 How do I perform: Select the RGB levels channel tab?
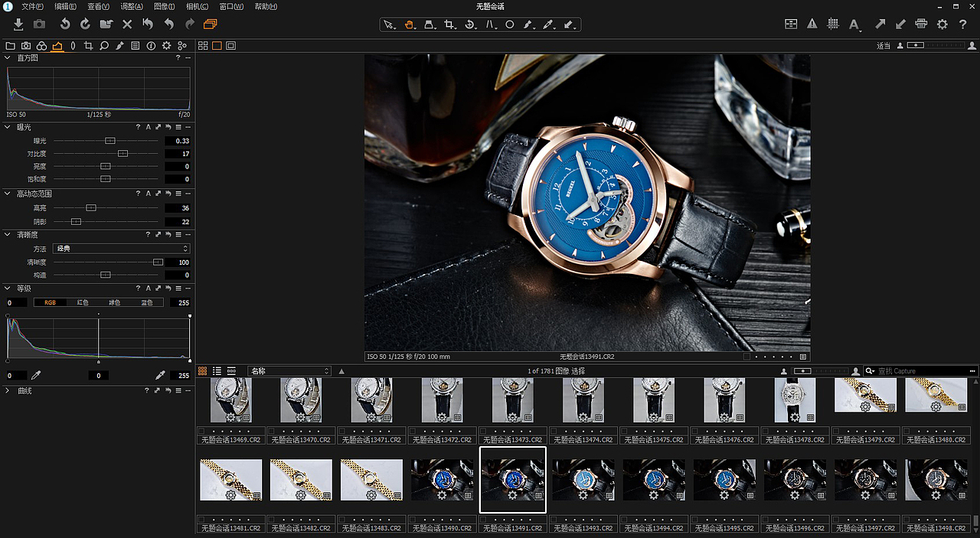[51, 302]
